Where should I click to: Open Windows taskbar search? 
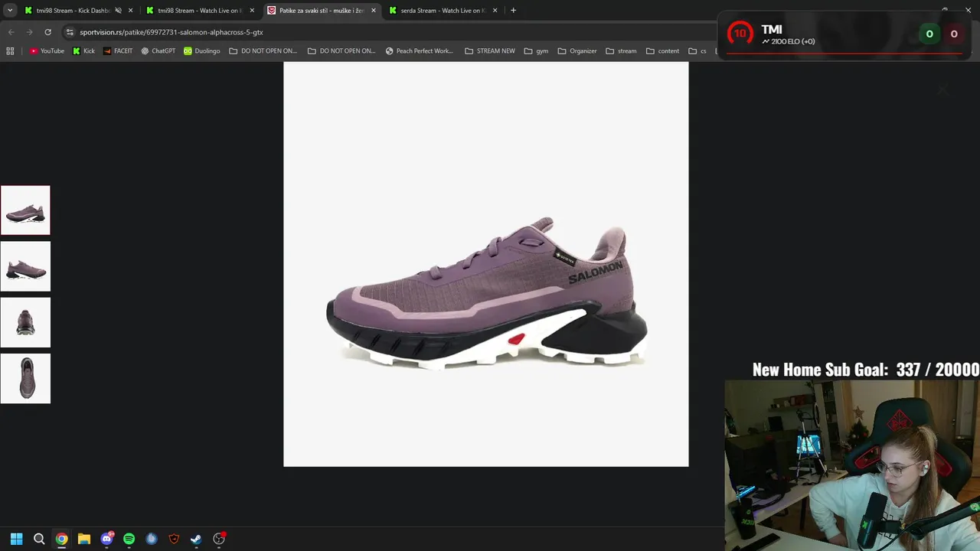click(x=39, y=539)
